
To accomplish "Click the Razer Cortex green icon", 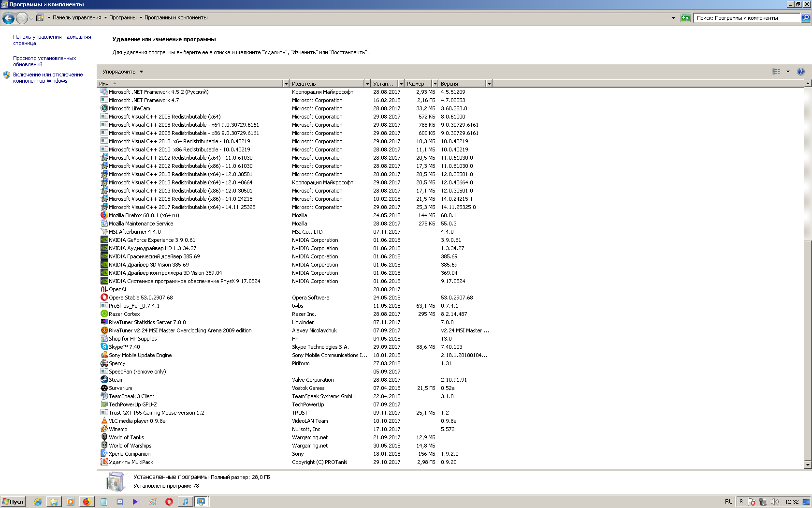I will [x=104, y=314].
